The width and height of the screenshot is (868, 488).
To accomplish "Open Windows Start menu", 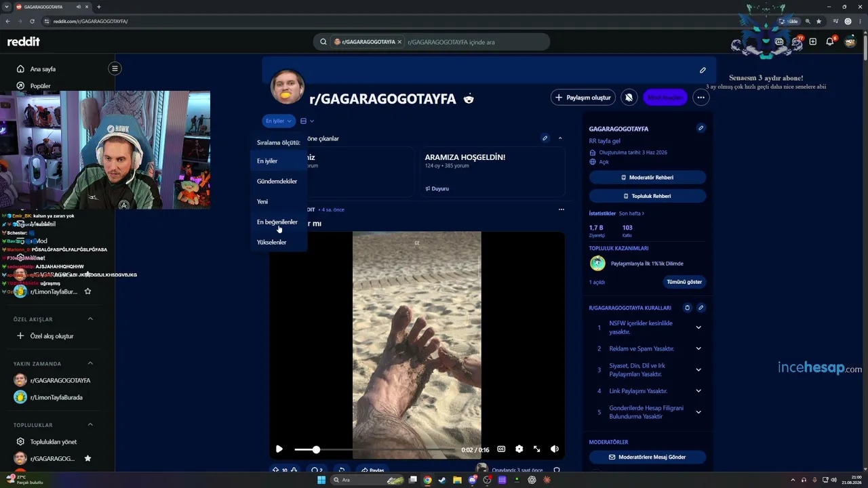I will pos(321,480).
